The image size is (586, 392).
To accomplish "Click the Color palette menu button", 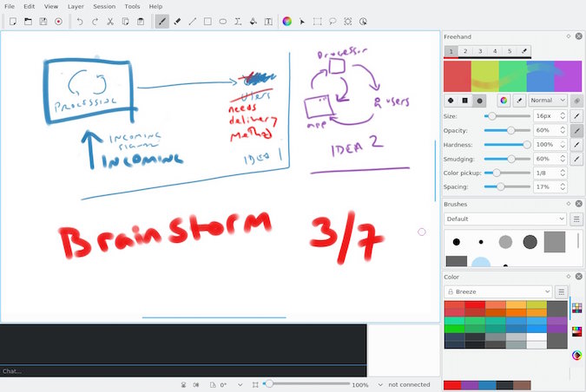I will pyautogui.click(x=561, y=291).
